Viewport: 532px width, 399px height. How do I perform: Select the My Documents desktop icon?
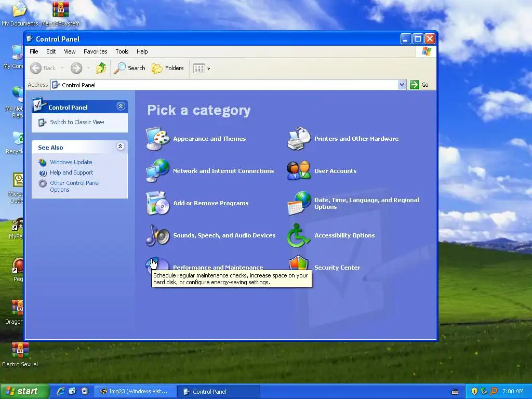coord(20,14)
